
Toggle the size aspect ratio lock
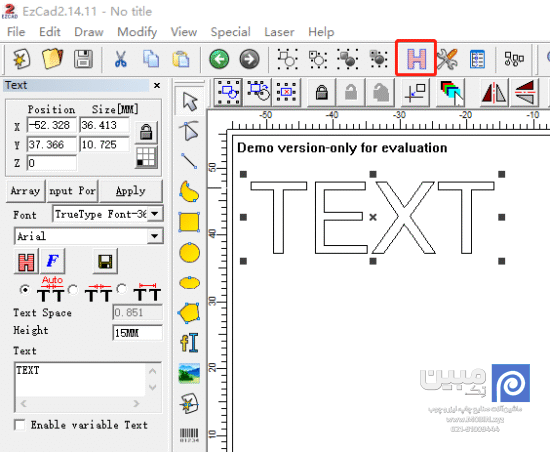tap(146, 132)
